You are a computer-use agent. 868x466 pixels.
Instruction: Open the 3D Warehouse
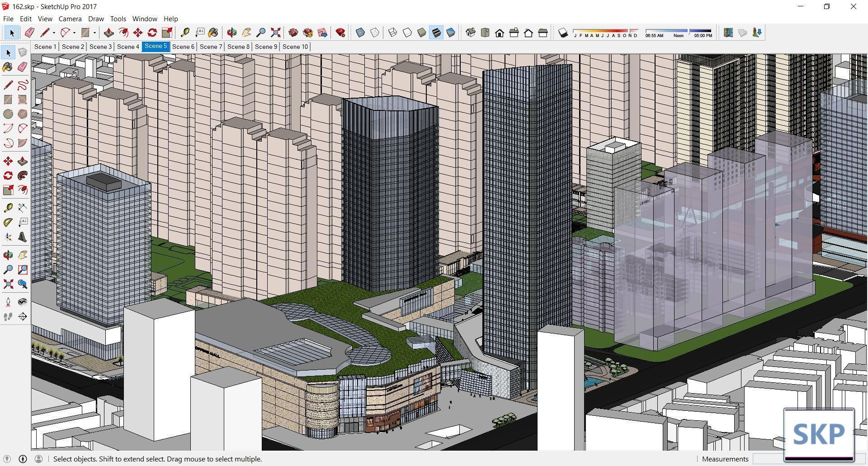293,33
